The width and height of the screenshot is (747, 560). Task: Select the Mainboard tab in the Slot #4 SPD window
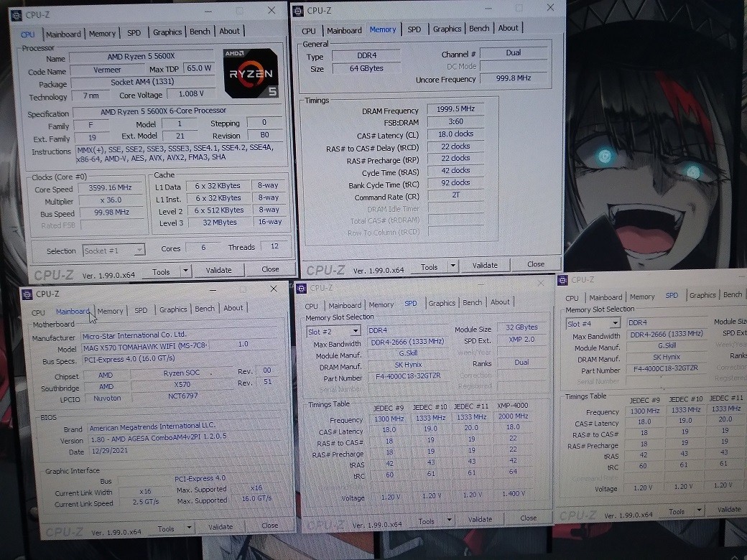click(x=605, y=297)
